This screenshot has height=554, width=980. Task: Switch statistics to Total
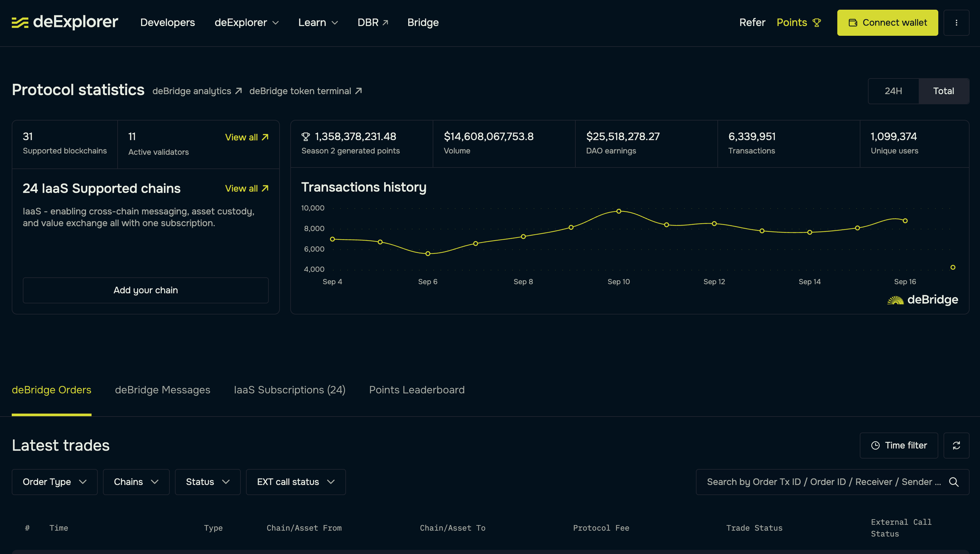943,91
